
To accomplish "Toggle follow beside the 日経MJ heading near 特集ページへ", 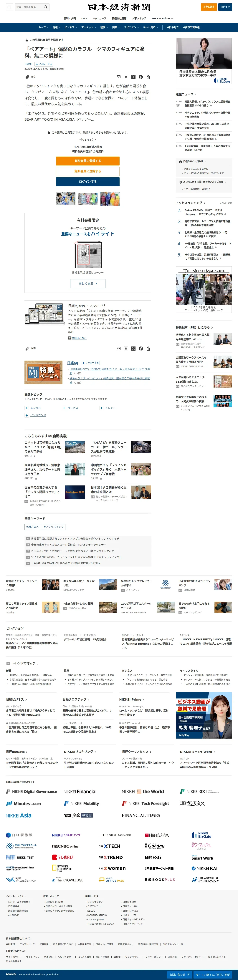I will coord(91,363).
